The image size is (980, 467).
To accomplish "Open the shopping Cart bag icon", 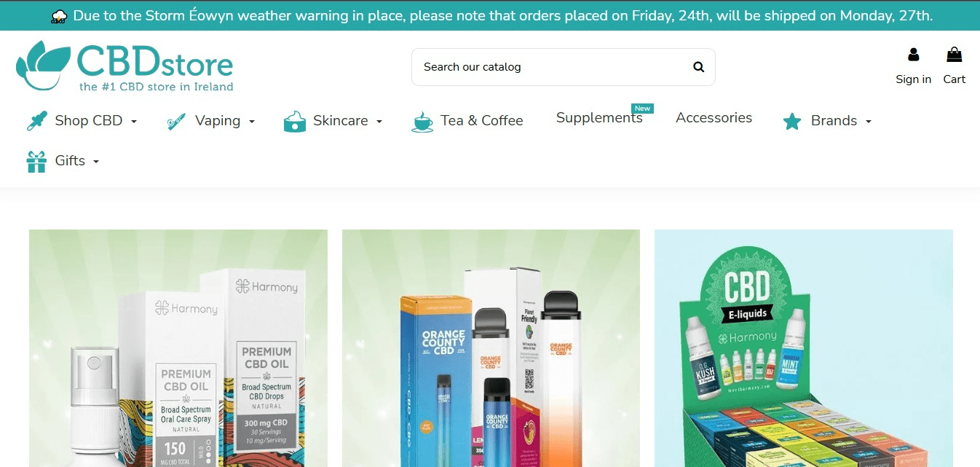I will [x=954, y=55].
